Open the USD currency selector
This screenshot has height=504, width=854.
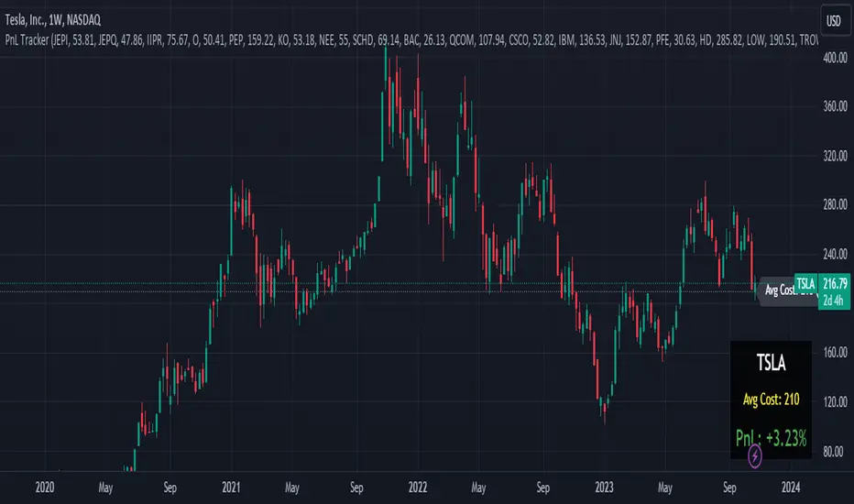[x=835, y=21]
